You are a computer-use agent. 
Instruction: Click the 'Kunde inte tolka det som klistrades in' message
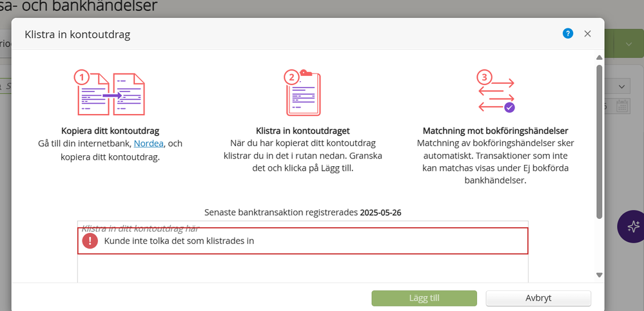179,241
